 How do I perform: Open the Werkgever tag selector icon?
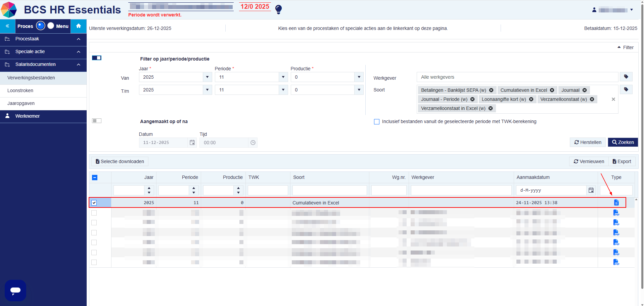click(x=626, y=77)
